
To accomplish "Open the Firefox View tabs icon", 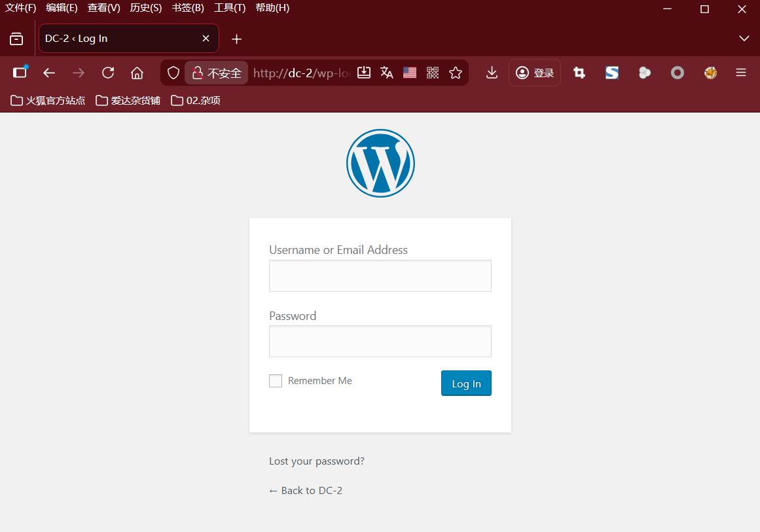I will pos(16,39).
